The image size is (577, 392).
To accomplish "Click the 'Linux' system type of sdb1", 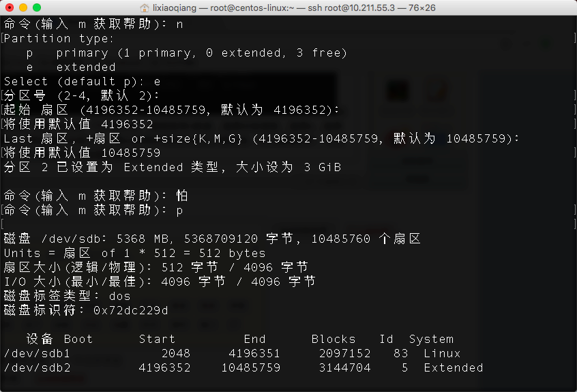I will [x=442, y=354].
